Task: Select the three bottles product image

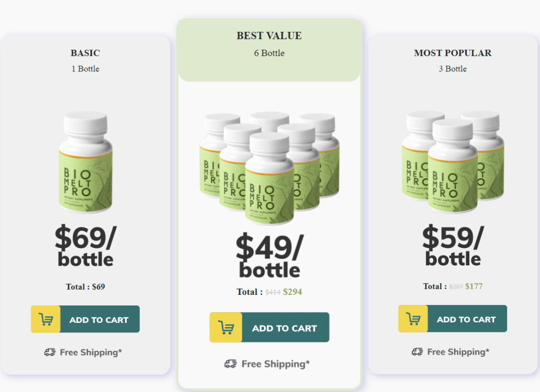Action: [452, 161]
